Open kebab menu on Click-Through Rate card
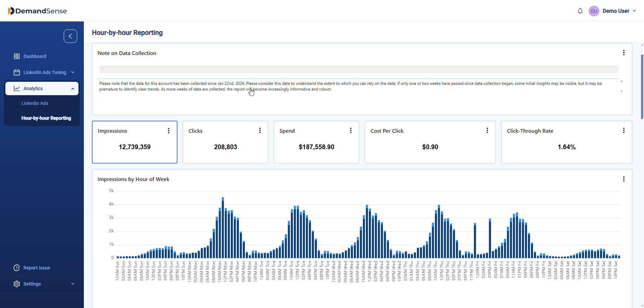 [x=624, y=130]
